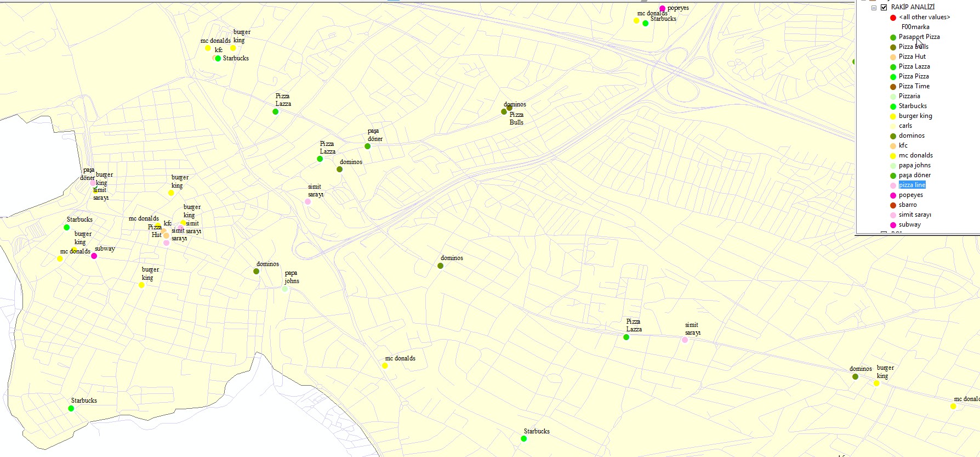Open the Pizza Bulls legend symbol swatch
Viewport: 980px width, 457px height.
pos(893,47)
